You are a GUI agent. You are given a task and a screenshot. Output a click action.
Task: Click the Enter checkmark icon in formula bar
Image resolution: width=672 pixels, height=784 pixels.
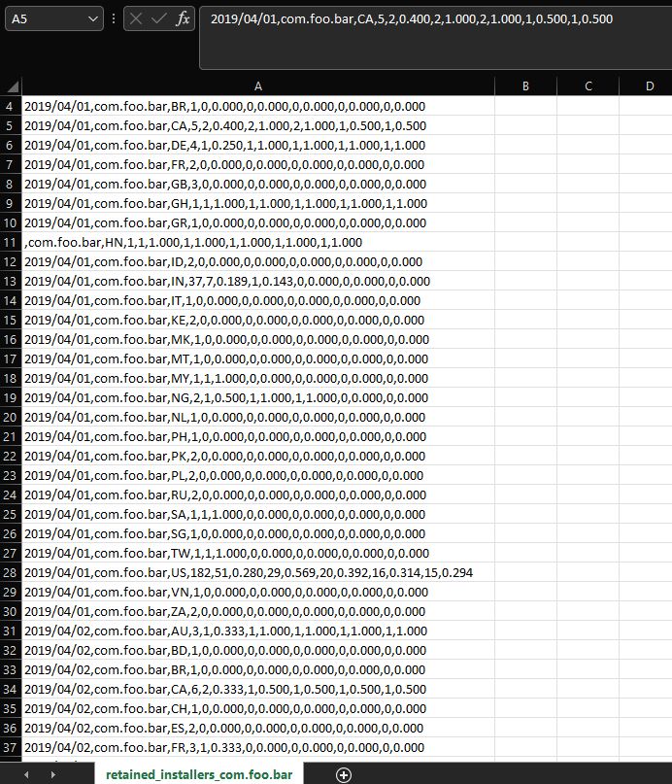pos(159,19)
